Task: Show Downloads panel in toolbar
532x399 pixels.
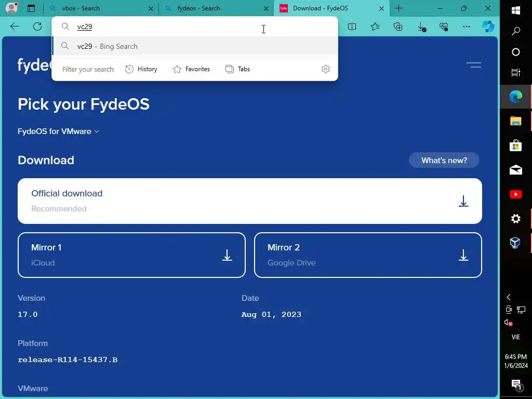Action: click(x=421, y=27)
